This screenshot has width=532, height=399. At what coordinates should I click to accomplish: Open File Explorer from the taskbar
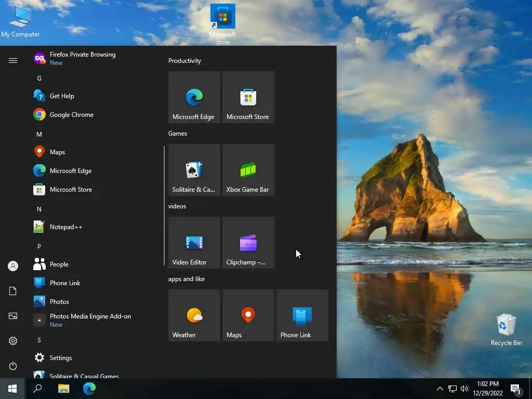63,389
